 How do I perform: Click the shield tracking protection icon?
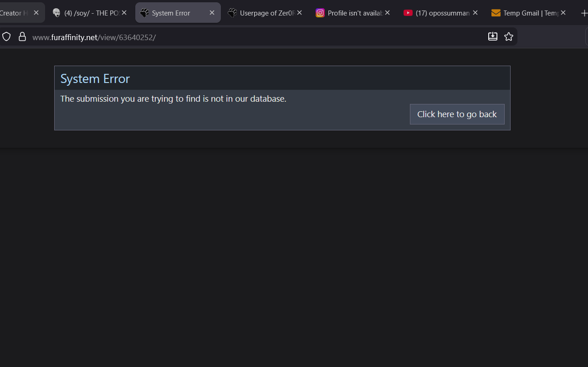coord(6,37)
